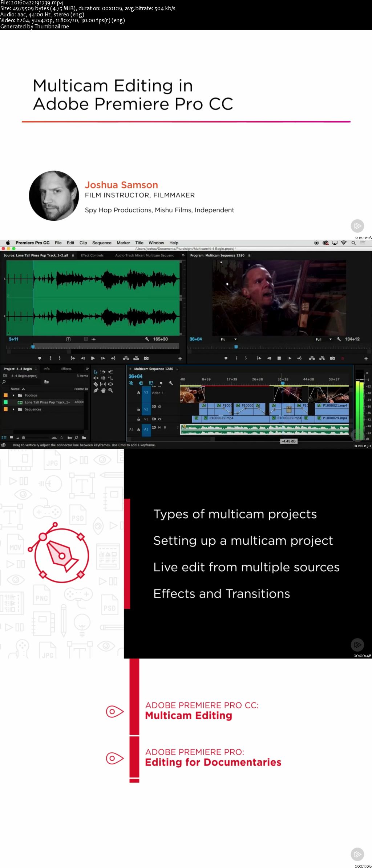Open Source monitor settings wrench

point(147,339)
